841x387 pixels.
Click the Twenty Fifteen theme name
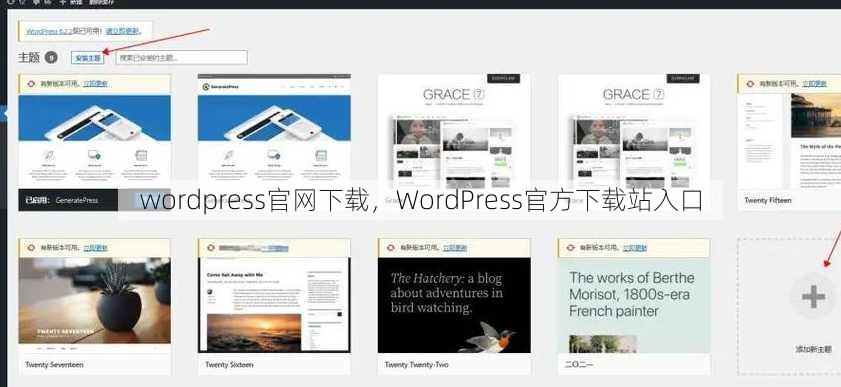(x=768, y=200)
